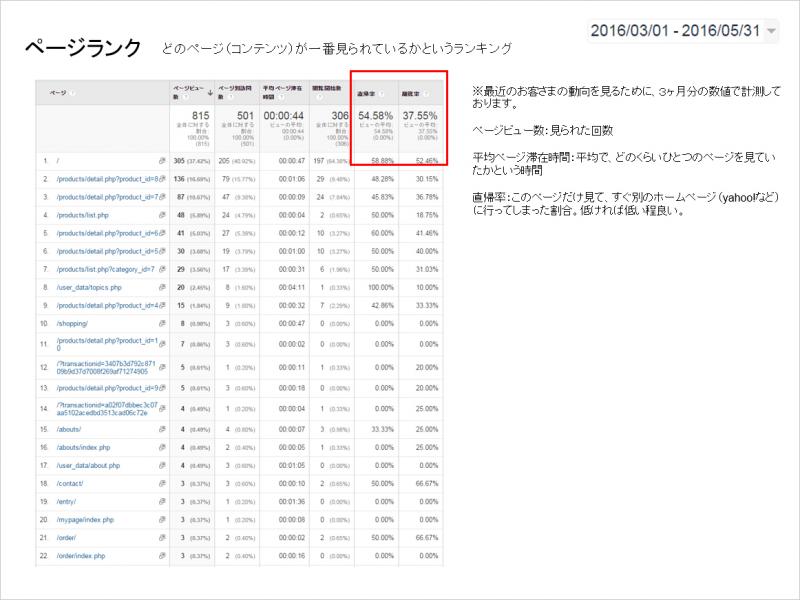The height and width of the screenshot is (600, 800).
Task: Open the /products/detail.php?product_id=5 link
Action: tap(108, 251)
